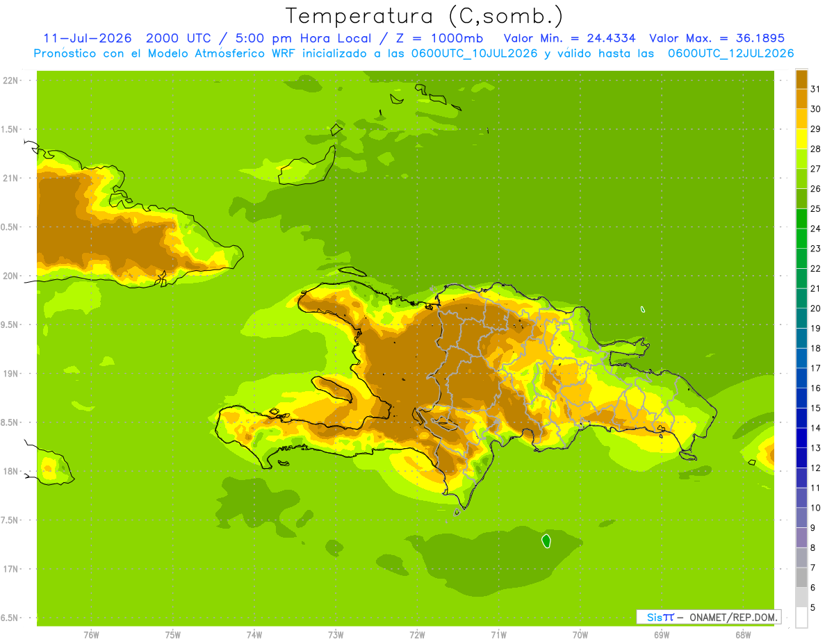The width and height of the screenshot is (834, 644).
Task: Click the "74W" longitude label
Action: tap(254, 635)
